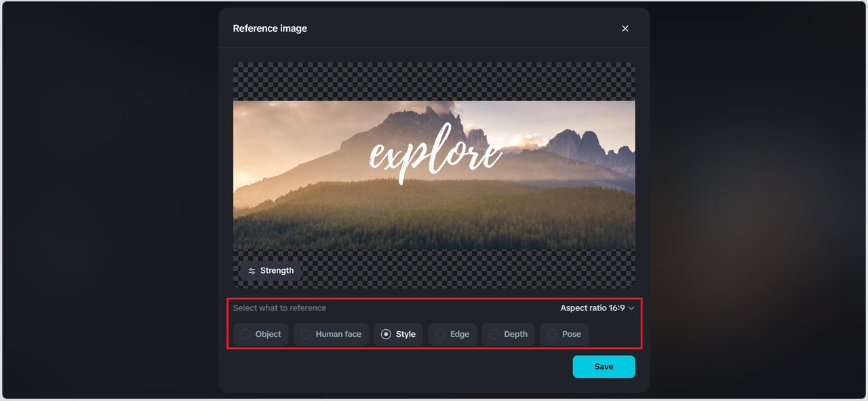Close the Reference image dialog
Viewport: 868px width, 401px height.
pyautogui.click(x=625, y=28)
